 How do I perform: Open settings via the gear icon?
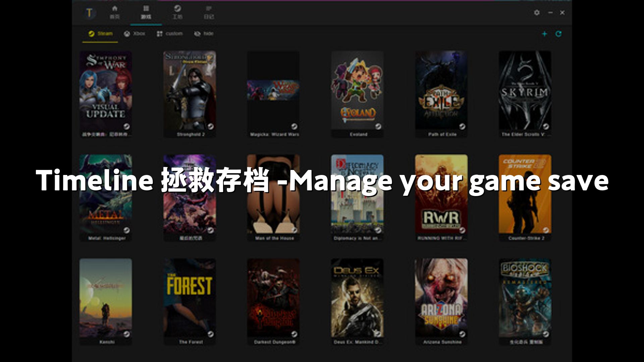point(537,12)
